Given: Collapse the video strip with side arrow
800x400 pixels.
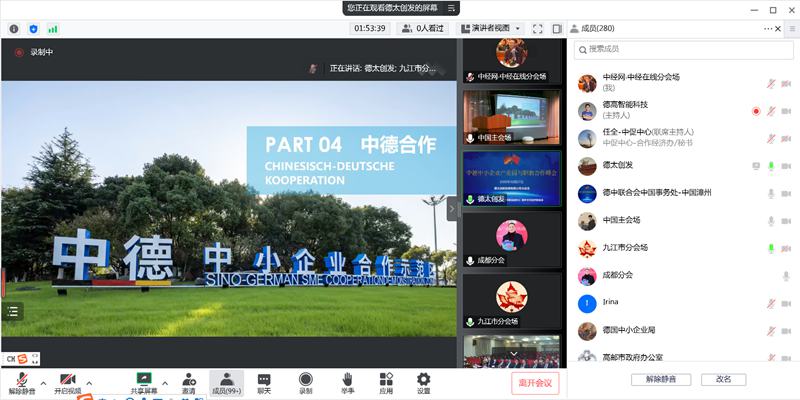Looking at the screenshot, I should click(452, 208).
